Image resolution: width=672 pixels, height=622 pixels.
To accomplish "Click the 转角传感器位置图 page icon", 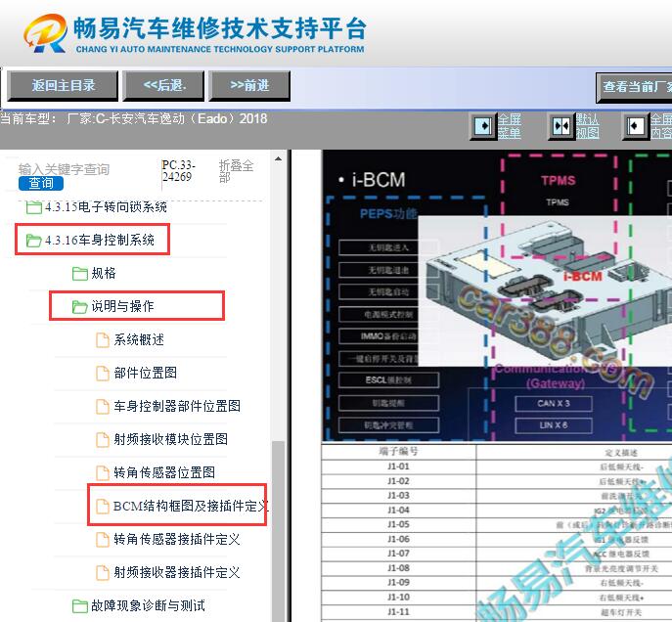I will tap(102, 473).
